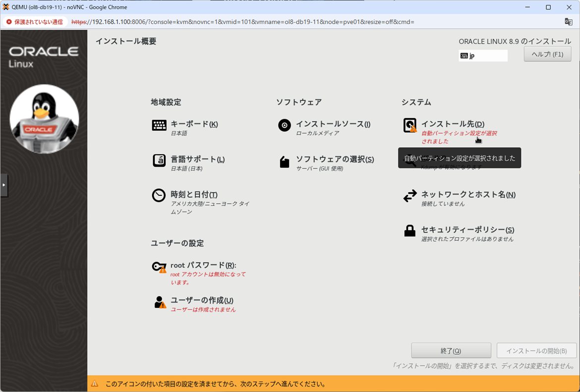Open the software selection package icon

(285, 162)
